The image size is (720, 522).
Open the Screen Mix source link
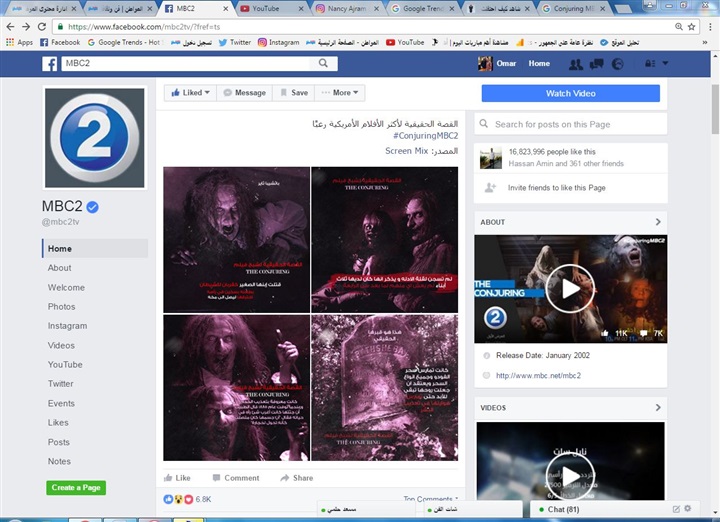point(406,151)
